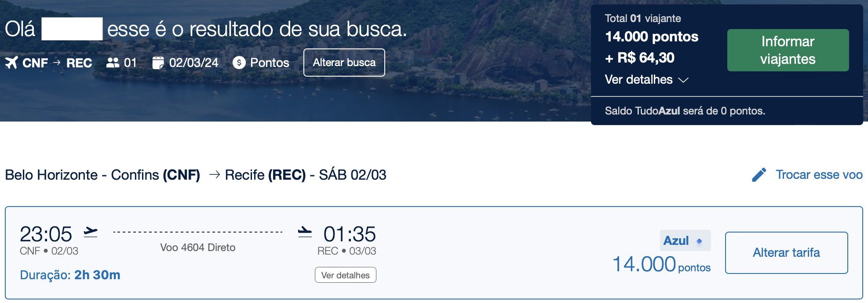Screen dimensions: 868x303
Task: Click Informar viajantes green button
Action: coord(788,50)
